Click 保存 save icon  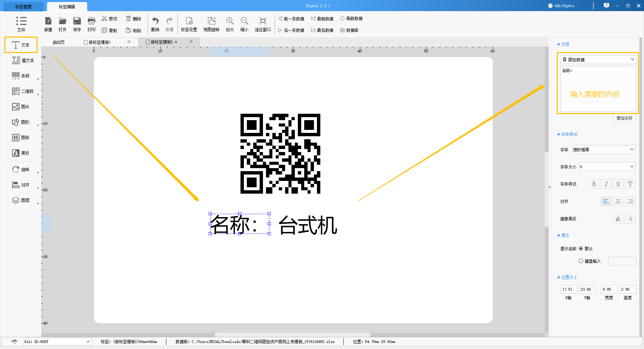(x=77, y=24)
